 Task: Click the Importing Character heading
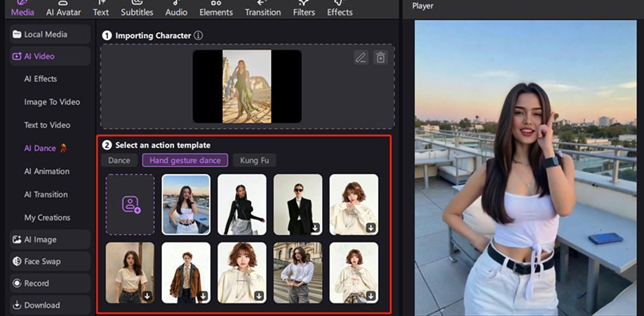(x=153, y=36)
